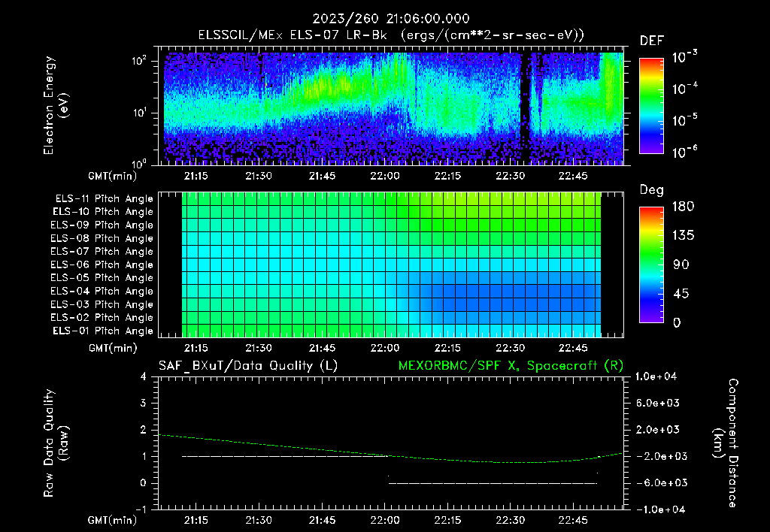Click the 10^-6 value on DEF scale
The width and height of the screenshot is (770, 532).
pyautogui.click(x=685, y=152)
